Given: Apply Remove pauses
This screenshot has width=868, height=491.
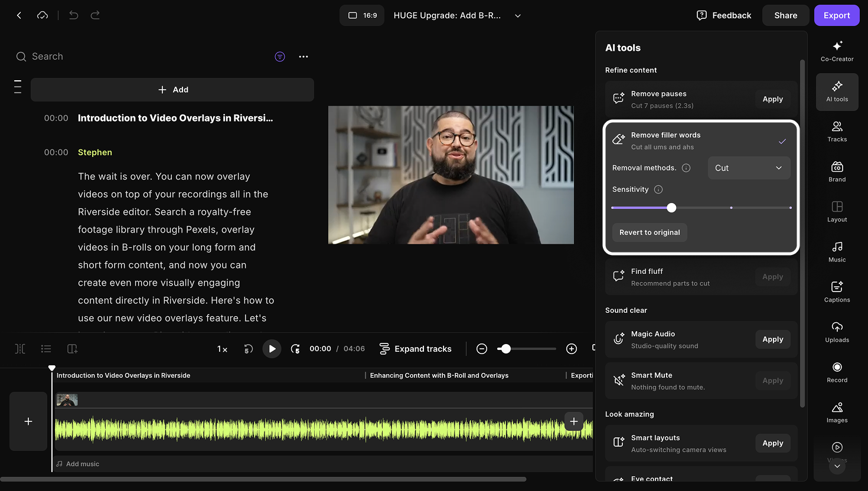Looking at the screenshot, I should [772, 99].
